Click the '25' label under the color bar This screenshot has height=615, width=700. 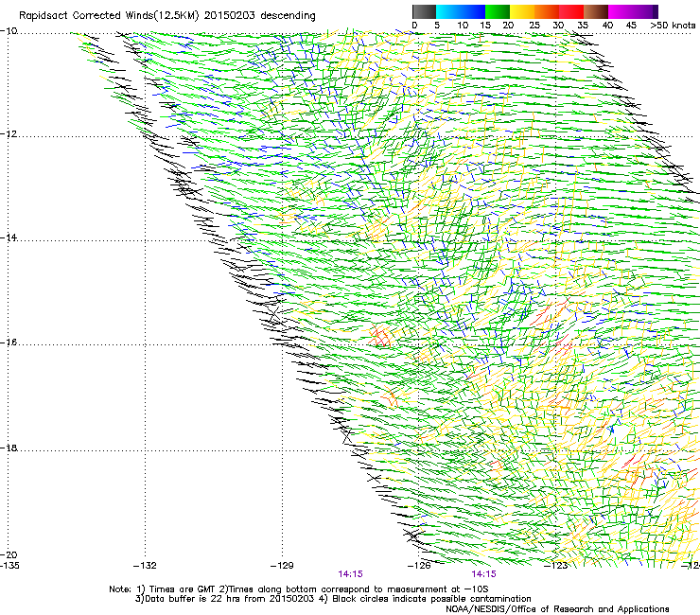click(x=534, y=26)
